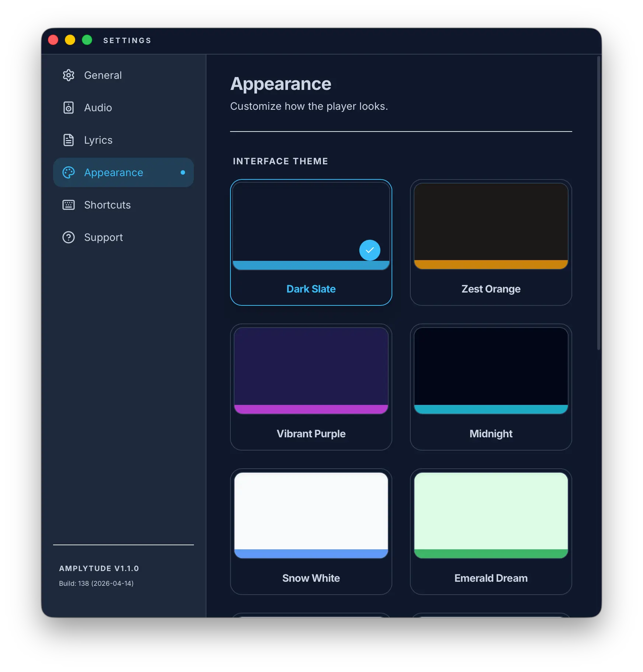Click the question mark icon for Support
643x672 pixels.
[x=69, y=237]
